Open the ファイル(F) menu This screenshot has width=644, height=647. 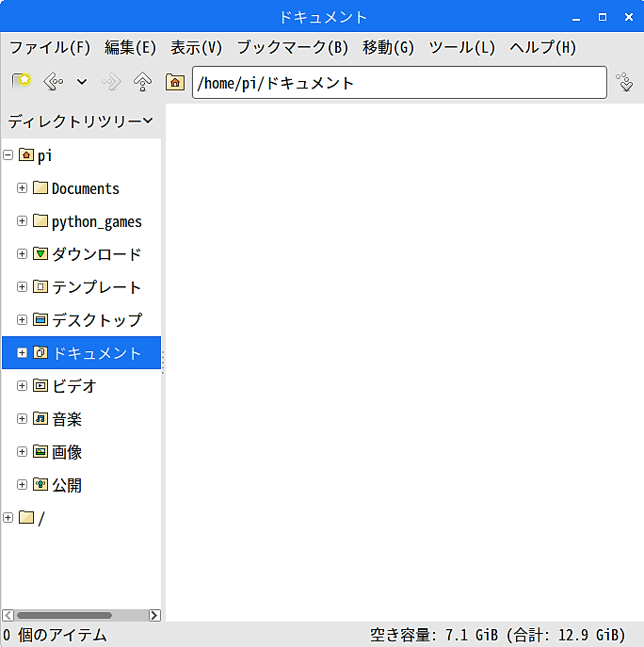point(50,47)
